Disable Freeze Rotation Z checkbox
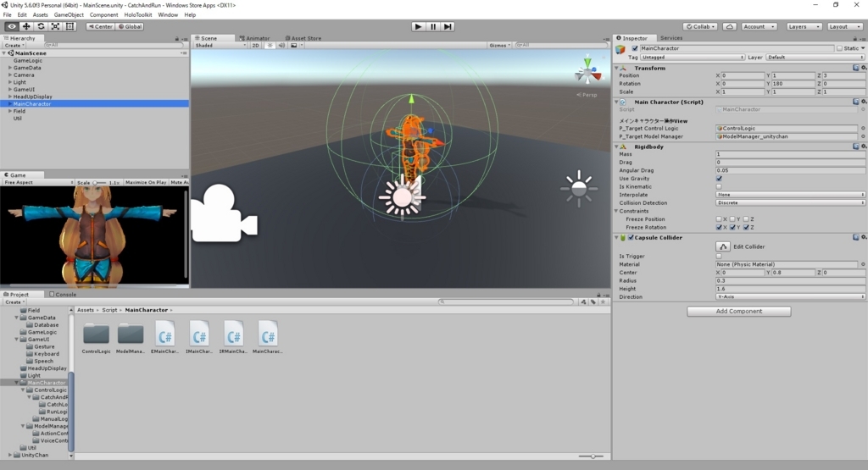 (x=746, y=227)
